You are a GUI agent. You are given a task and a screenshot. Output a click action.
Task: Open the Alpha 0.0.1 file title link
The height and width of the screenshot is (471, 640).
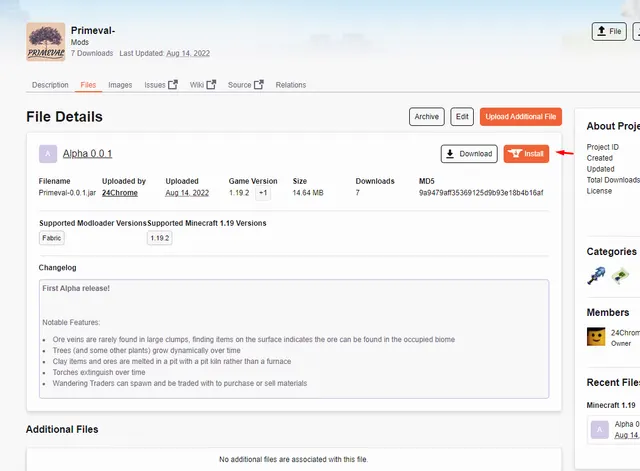(x=87, y=154)
